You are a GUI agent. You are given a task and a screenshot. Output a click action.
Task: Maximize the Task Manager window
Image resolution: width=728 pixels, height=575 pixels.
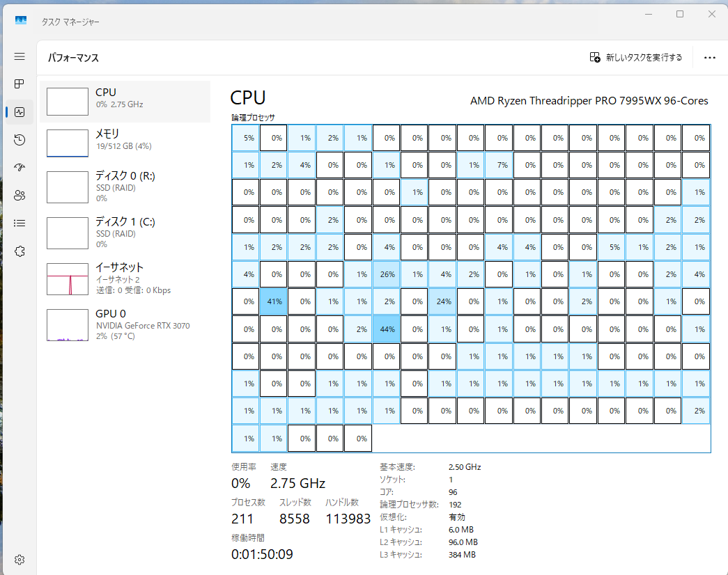(x=680, y=15)
